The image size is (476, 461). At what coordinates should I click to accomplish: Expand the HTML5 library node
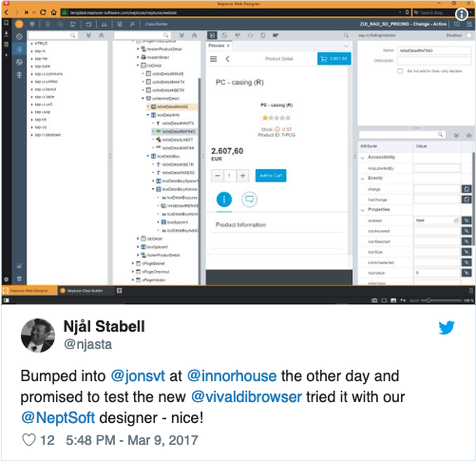coord(32,44)
